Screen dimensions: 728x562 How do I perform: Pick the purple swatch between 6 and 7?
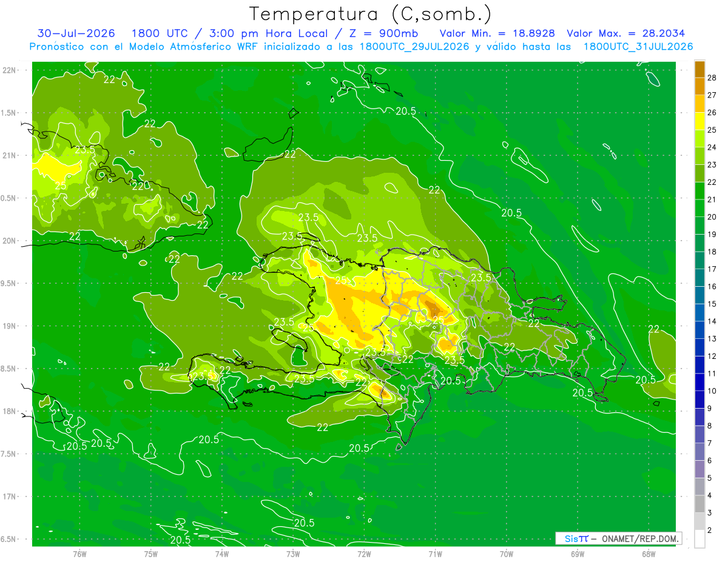(x=699, y=452)
